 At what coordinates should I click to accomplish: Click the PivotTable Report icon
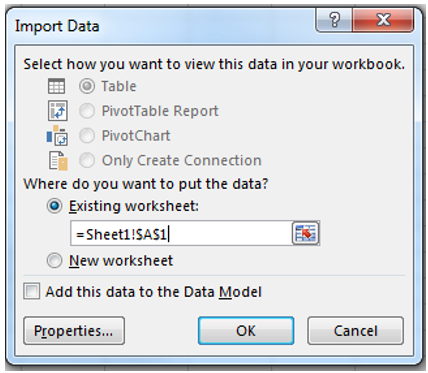click(58, 111)
